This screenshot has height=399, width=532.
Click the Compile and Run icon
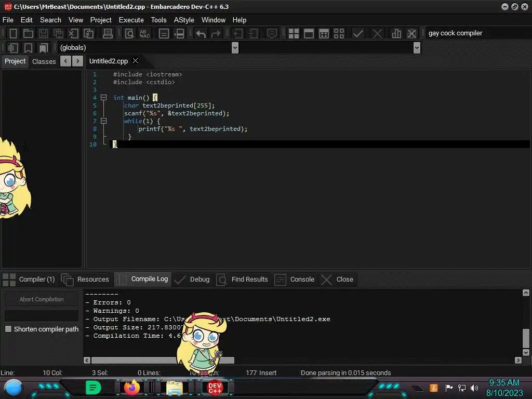point(324,34)
